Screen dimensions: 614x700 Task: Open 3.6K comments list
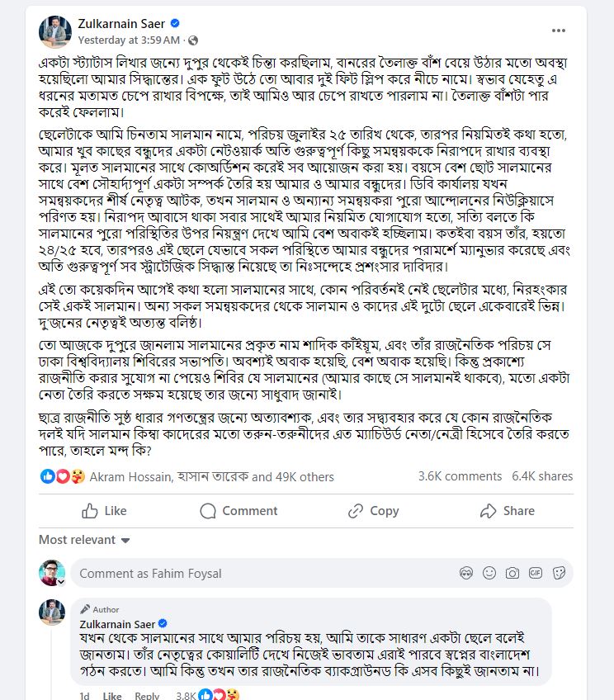pyautogui.click(x=460, y=476)
